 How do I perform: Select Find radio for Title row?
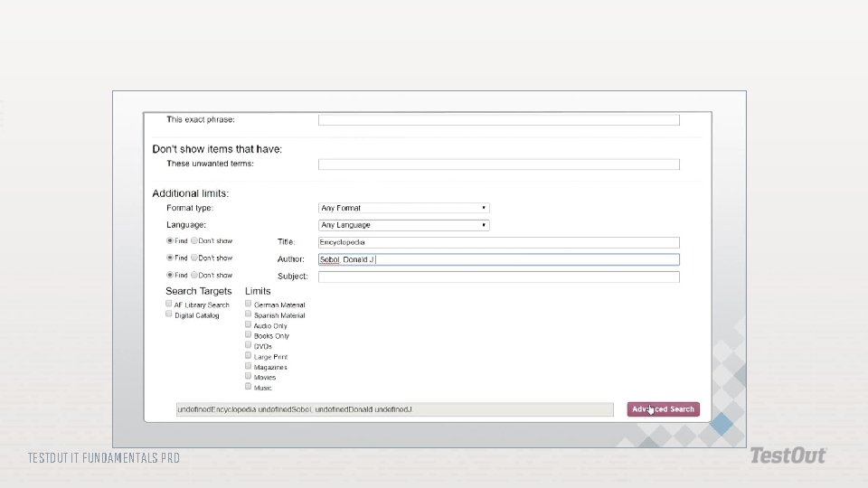coord(170,240)
